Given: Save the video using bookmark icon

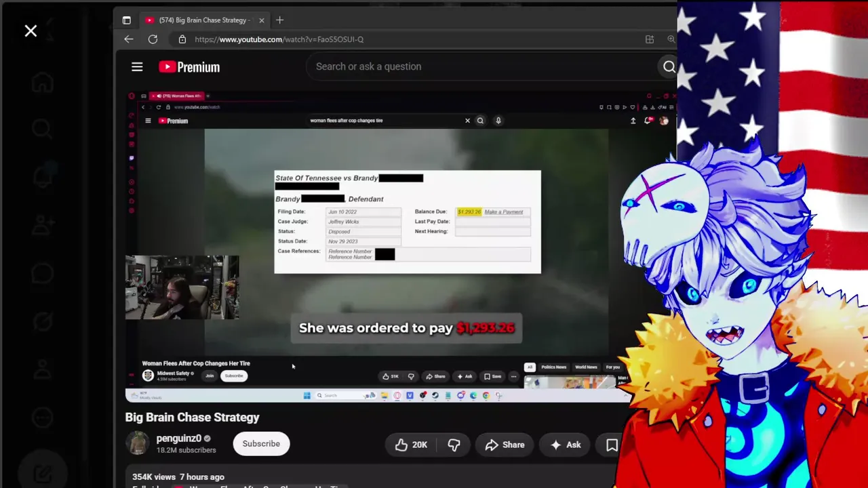Looking at the screenshot, I should [612, 445].
